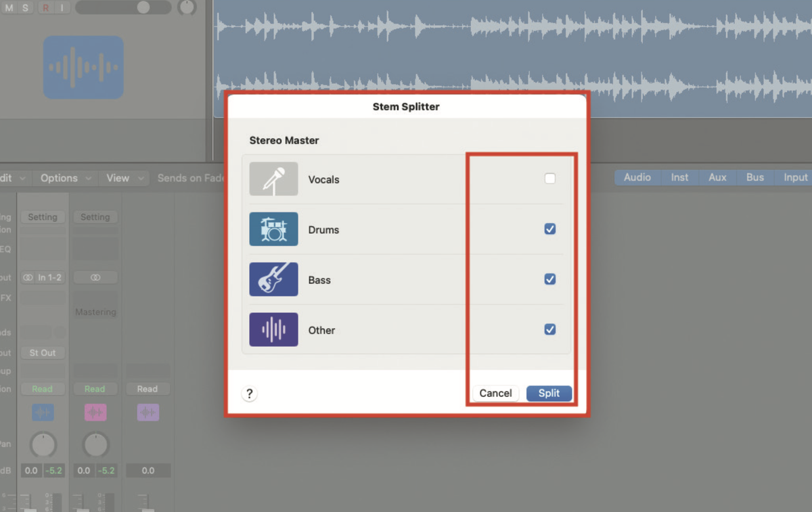Enable the Vocals stem checkbox
812x512 pixels.
[550, 179]
